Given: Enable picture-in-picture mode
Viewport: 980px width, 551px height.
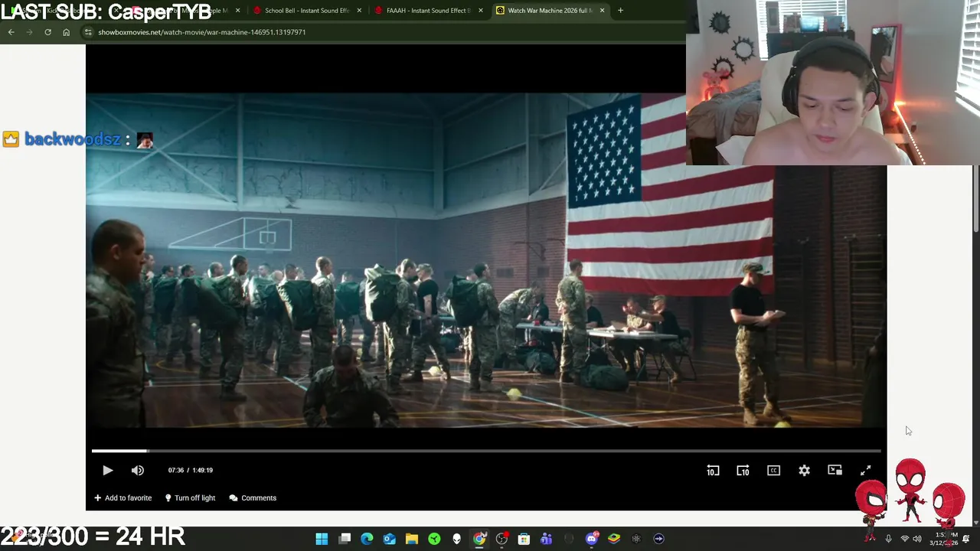Looking at the screenshot, I should 835,471.
